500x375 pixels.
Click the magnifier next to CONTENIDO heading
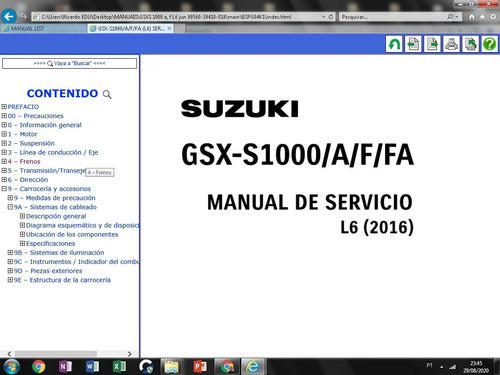107,94
